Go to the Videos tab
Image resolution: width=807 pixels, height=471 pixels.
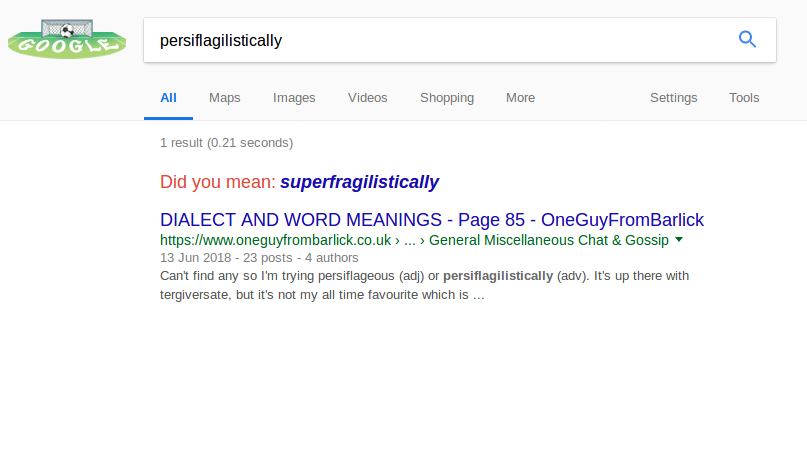368,98
